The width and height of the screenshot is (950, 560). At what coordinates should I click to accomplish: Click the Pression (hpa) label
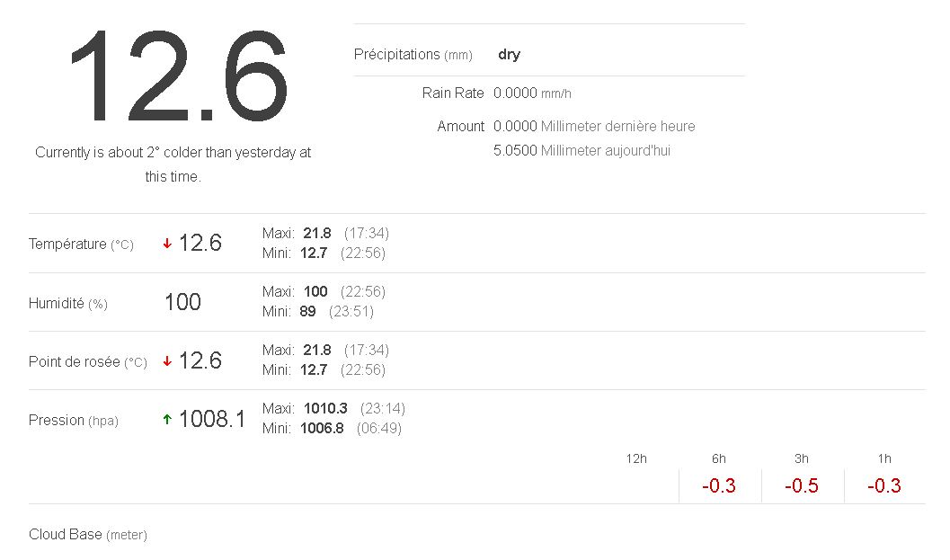[x=73, y=421]
